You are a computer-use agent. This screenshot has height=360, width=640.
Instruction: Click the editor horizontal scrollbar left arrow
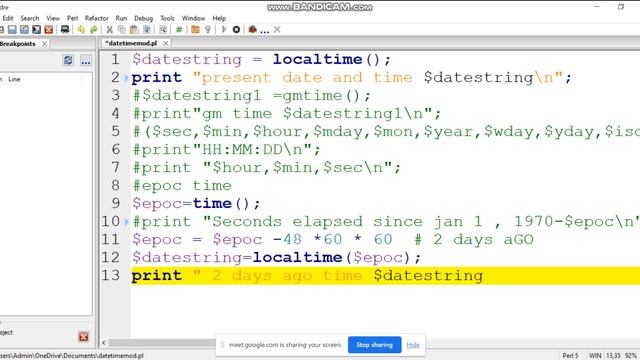click(104, 343)
